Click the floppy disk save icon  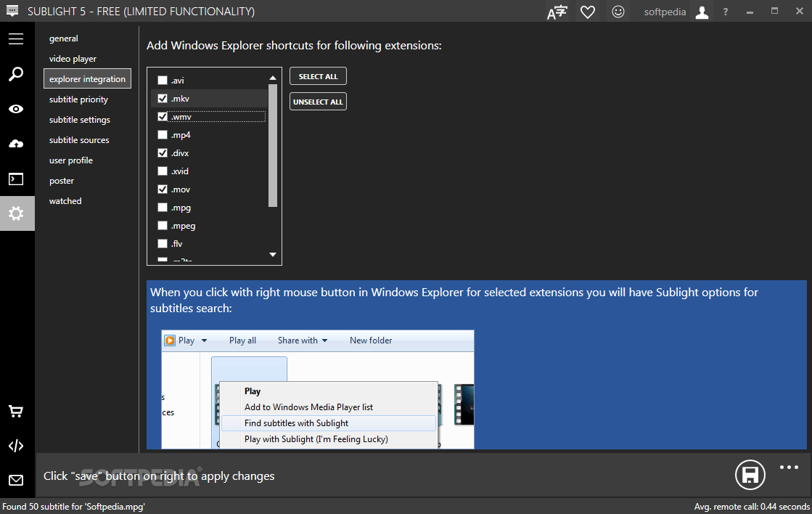click(x=750, y=475)
